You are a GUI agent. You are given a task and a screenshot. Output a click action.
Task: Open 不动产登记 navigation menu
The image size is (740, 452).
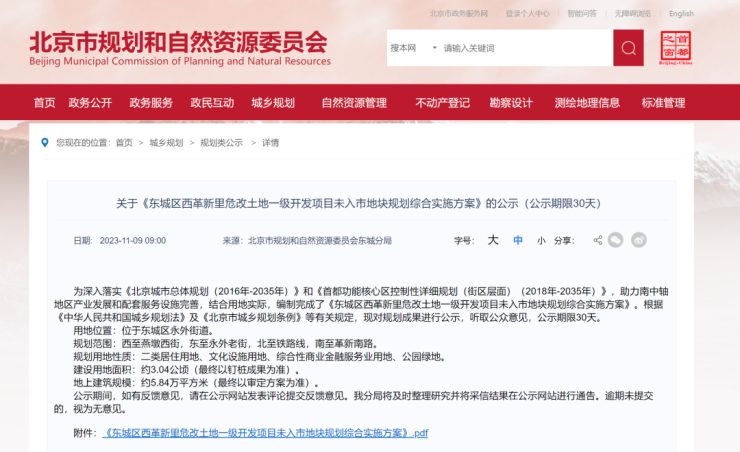(x=442, y=103)
